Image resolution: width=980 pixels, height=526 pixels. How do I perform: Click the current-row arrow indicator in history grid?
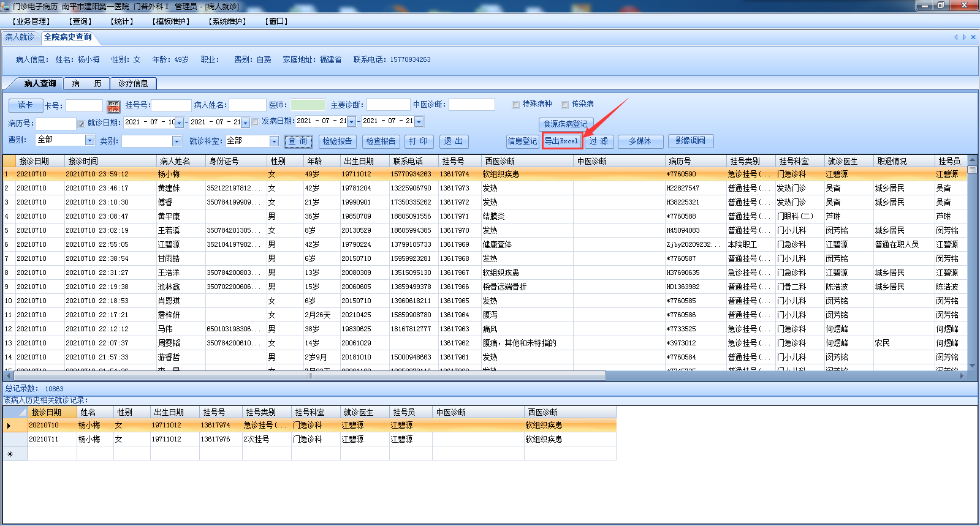(9, 426)
